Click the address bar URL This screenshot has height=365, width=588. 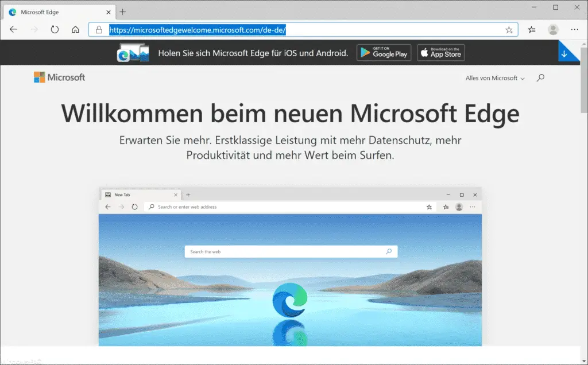(198, 30)
